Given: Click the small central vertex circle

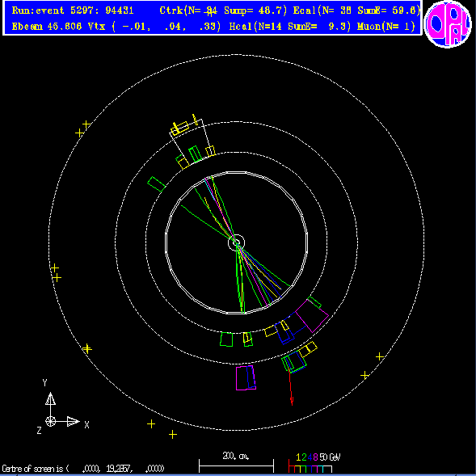Looking at the screenshot, I should [236, 242].
